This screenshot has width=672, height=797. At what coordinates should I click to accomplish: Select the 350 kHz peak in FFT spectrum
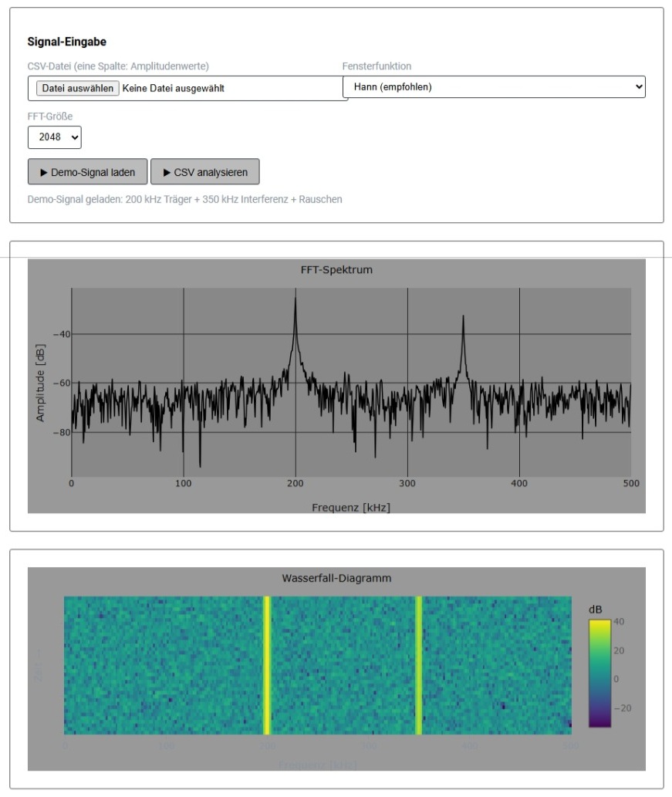point(463,324)
